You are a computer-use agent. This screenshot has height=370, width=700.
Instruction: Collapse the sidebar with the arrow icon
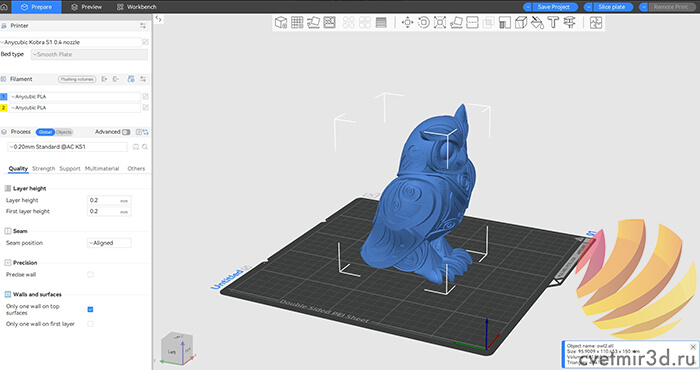click(158, 19)
